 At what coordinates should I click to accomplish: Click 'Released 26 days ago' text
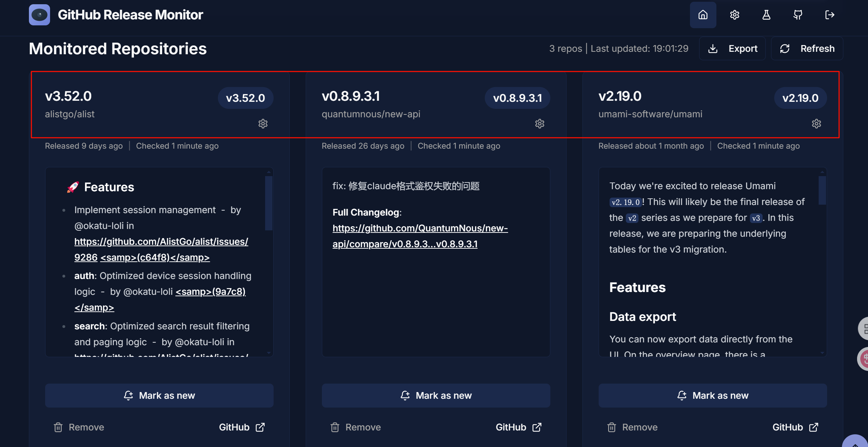(363, 146)
